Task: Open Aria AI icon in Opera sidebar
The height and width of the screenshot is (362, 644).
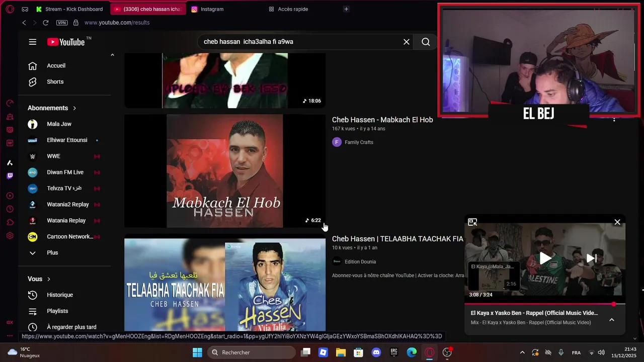Action: (10, 162)
